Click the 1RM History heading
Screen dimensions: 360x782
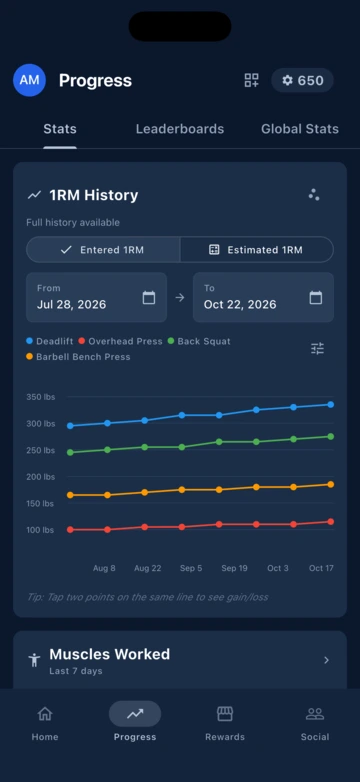pyautogui.click(x=94, y=195)
